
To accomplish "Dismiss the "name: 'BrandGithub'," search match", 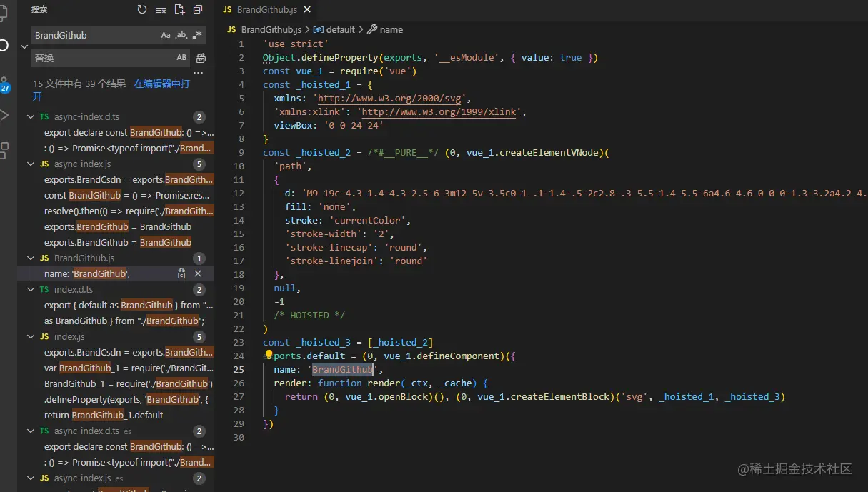I will 198,273.
